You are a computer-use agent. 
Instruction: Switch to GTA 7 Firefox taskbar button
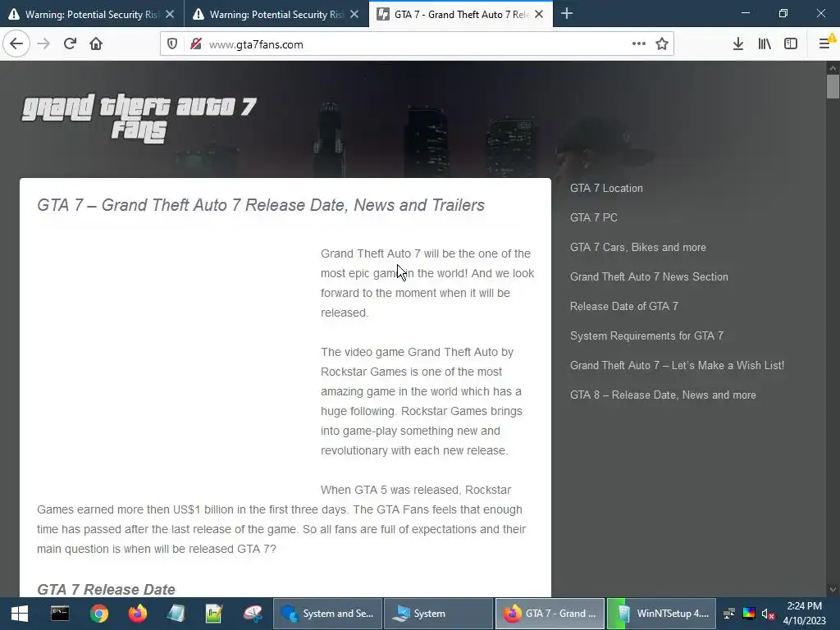coord(550,614)
